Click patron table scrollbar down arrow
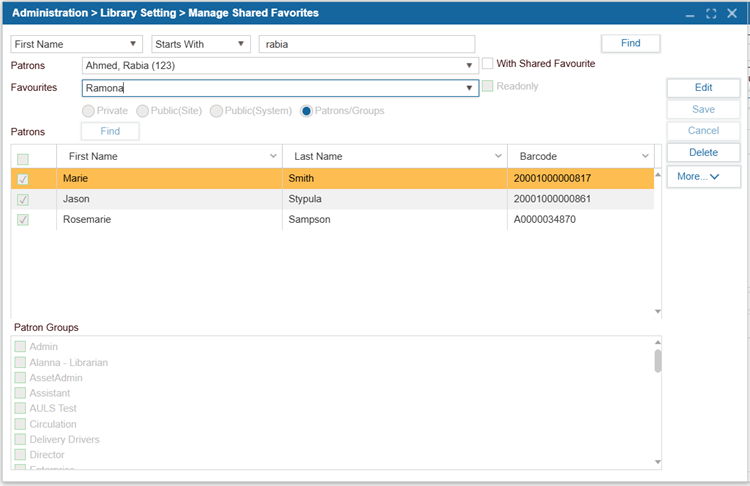 658,311
